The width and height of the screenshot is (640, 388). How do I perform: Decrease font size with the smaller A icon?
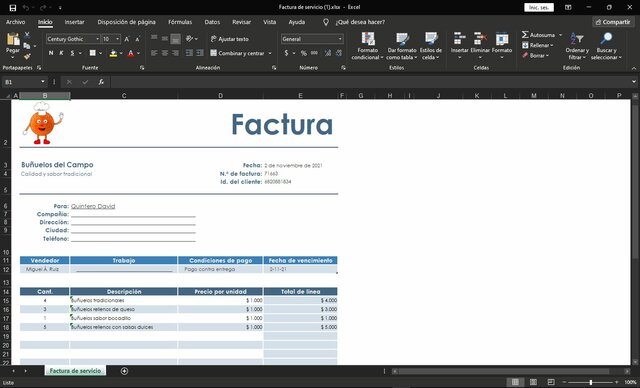tap(138, 39)
